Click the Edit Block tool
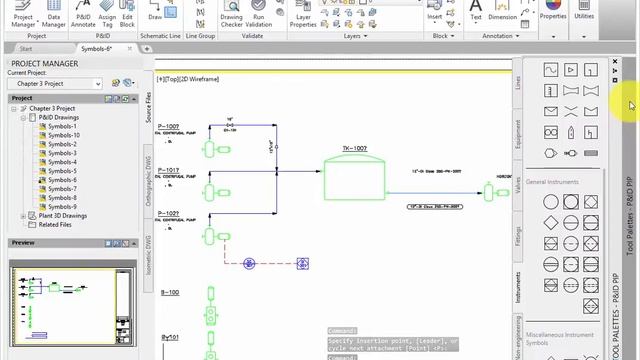This screenshot has width=640, height=360. point(127,14)
